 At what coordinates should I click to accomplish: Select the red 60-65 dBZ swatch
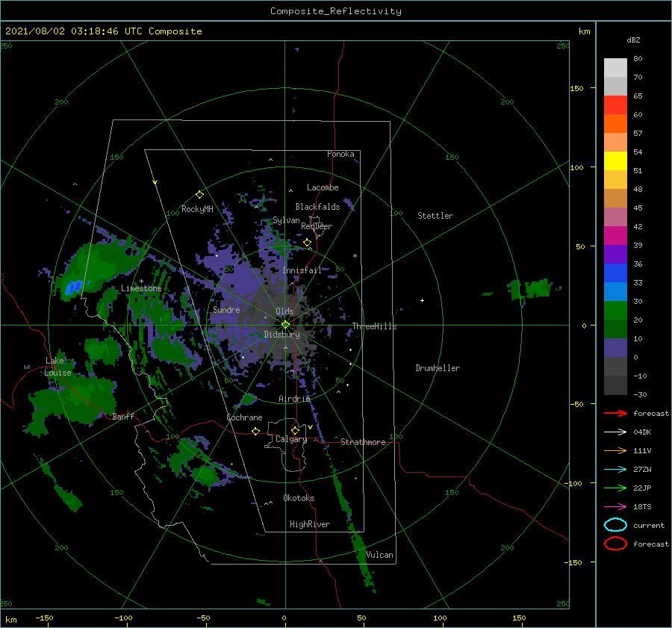pyautogui.click(x=615, y=105)
